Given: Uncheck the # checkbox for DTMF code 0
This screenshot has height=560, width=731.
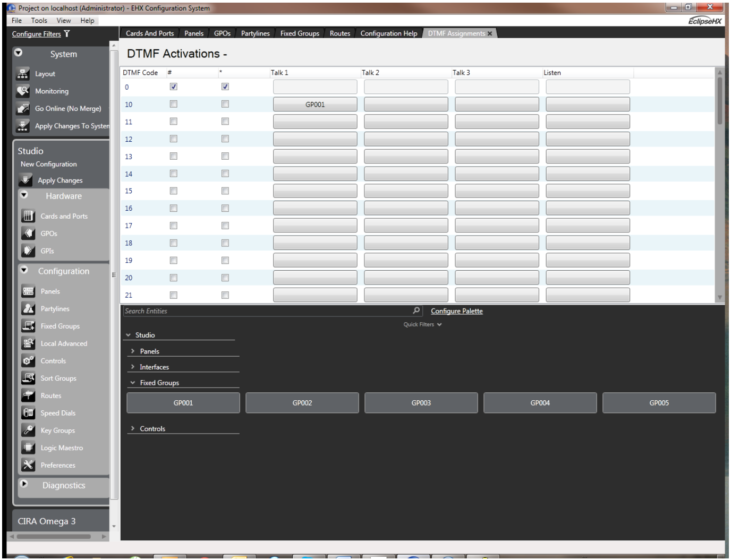Looking at the screenshot, I should pyautogui.click(x=173, y=87).
